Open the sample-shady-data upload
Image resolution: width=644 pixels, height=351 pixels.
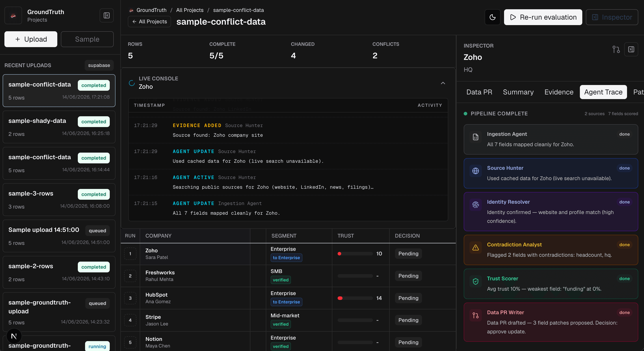[x=59, y=127]
